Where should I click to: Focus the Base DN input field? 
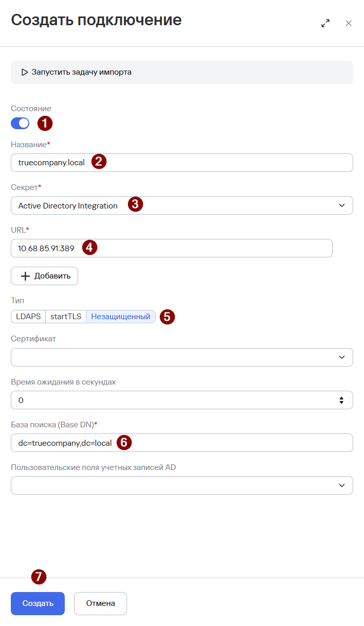(x=182, y=443)
